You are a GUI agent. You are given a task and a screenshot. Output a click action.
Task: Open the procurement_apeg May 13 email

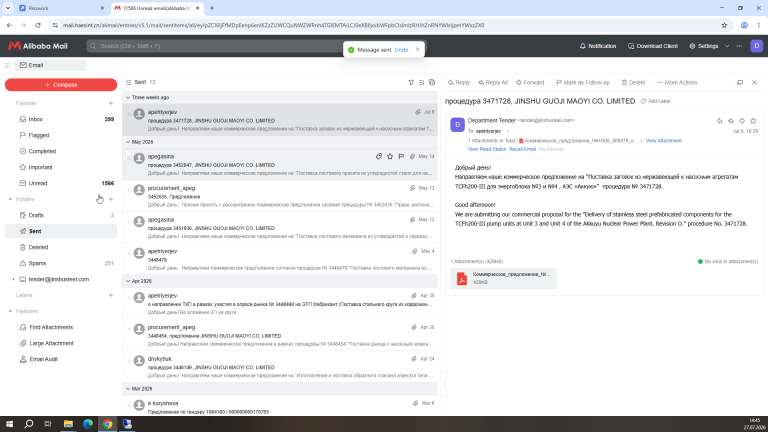pos(280,196)
